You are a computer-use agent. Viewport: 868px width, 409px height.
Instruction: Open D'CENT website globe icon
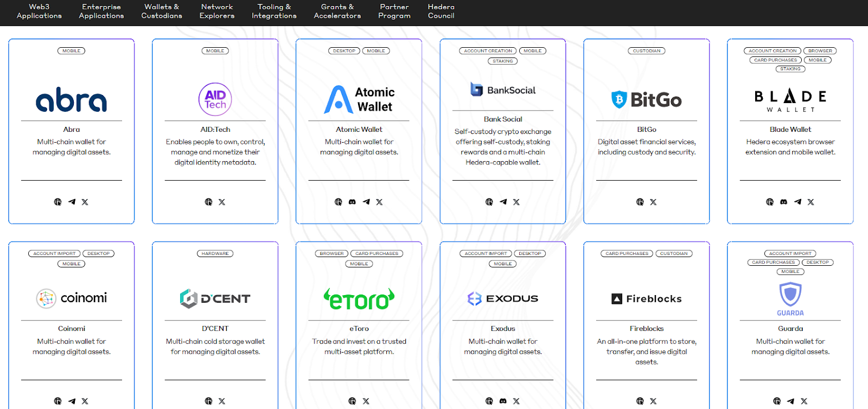tap(208, 401)
